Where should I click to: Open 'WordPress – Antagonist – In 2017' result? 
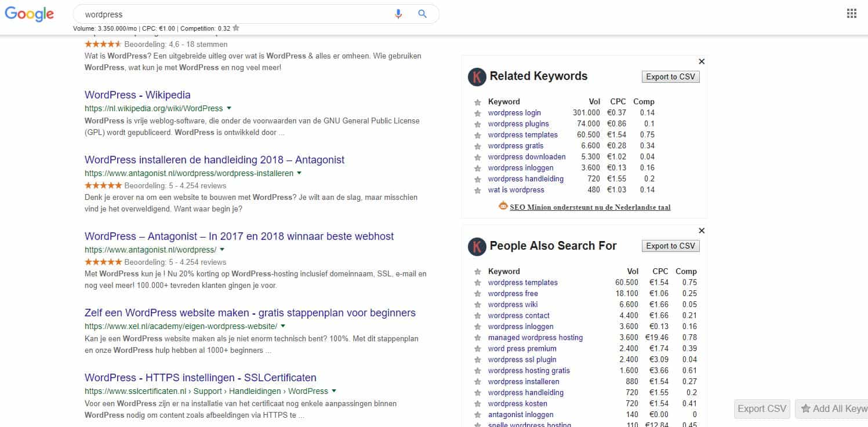pyautogui.click(x=239, y=236)
